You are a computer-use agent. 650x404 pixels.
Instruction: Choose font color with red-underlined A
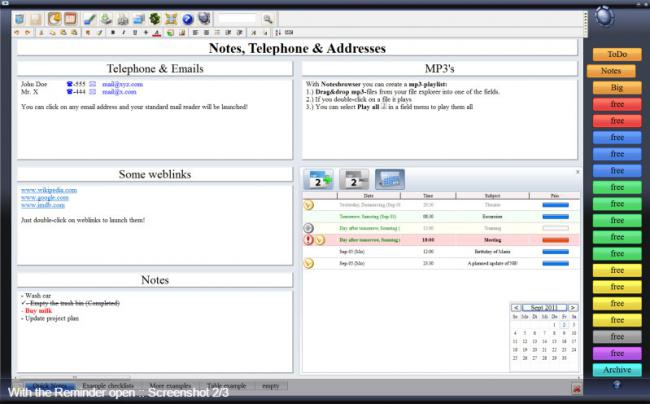(x=156, y=33)
